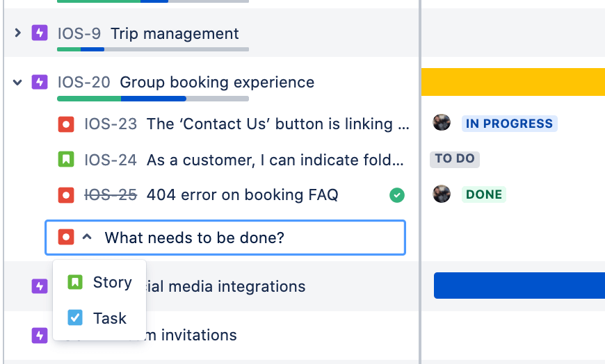
Task: Click the yellow roadmap bar for Group booking
Action: click(x=513, y=82)
